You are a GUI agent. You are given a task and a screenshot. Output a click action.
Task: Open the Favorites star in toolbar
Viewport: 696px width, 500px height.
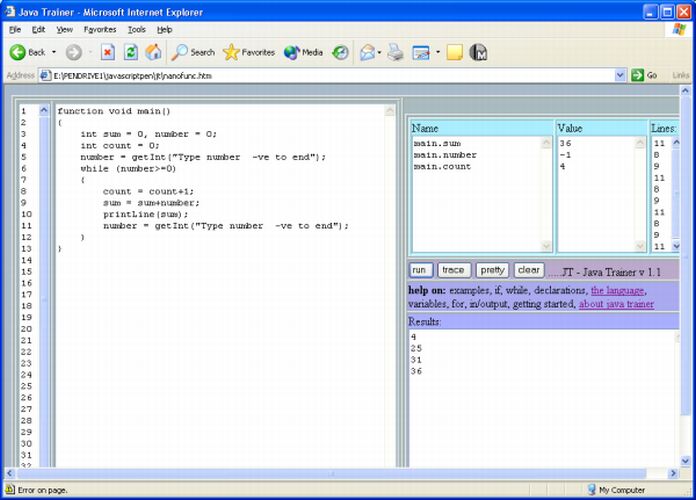(248, 52)
